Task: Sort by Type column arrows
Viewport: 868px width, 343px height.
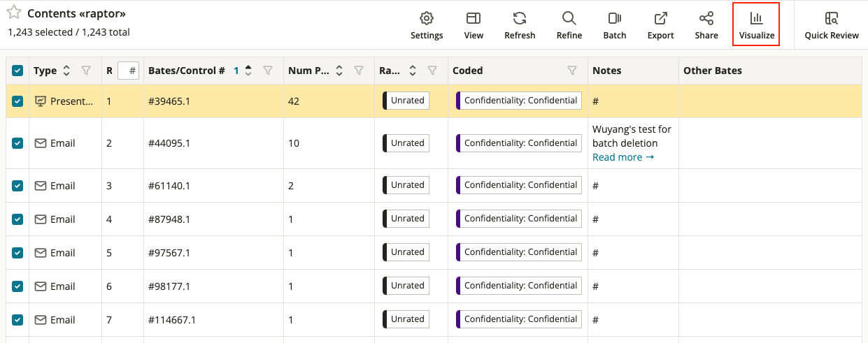Action: pyautogui.click(x=66, y=71)
